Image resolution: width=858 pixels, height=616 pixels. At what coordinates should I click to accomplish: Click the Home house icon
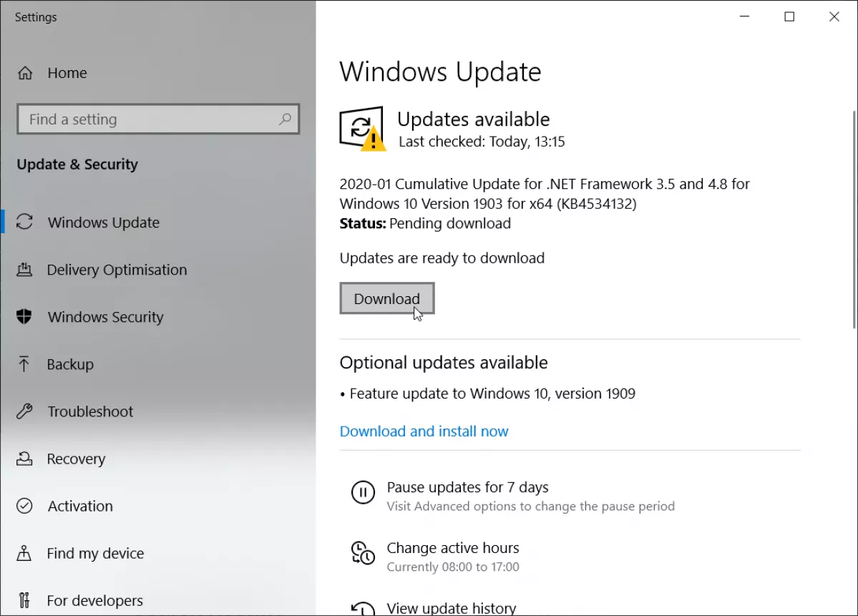click(x=25, y=73)
